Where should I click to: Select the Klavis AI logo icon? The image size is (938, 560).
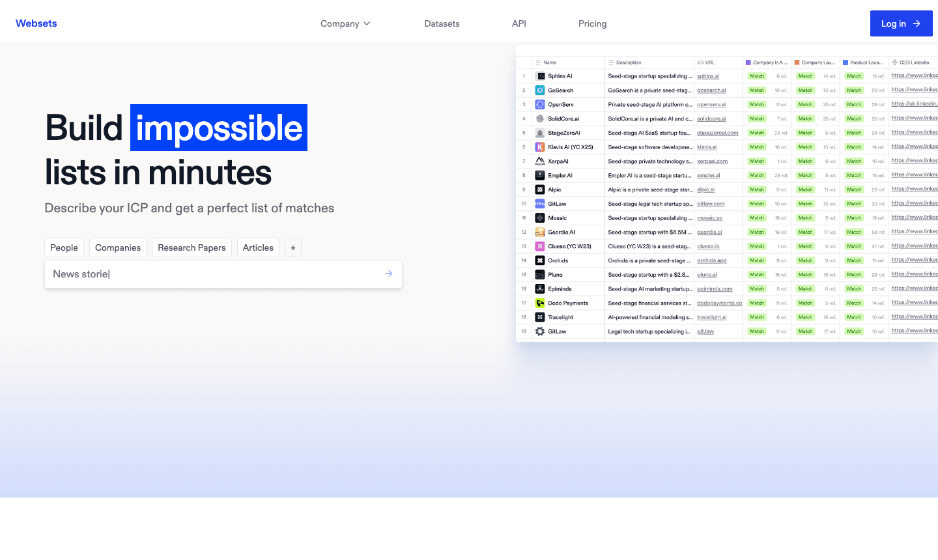tap(540, 147)
